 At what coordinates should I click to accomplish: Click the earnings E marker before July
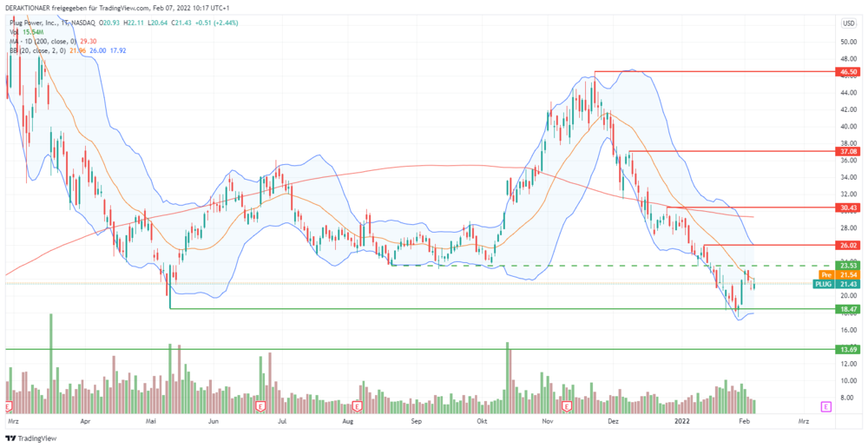point(260,407)
